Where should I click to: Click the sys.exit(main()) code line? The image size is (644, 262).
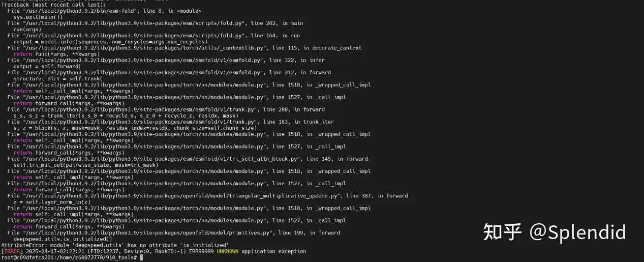[38, 17]
